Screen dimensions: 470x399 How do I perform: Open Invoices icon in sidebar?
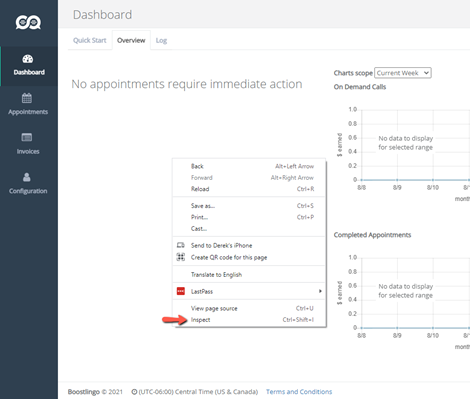27,137
